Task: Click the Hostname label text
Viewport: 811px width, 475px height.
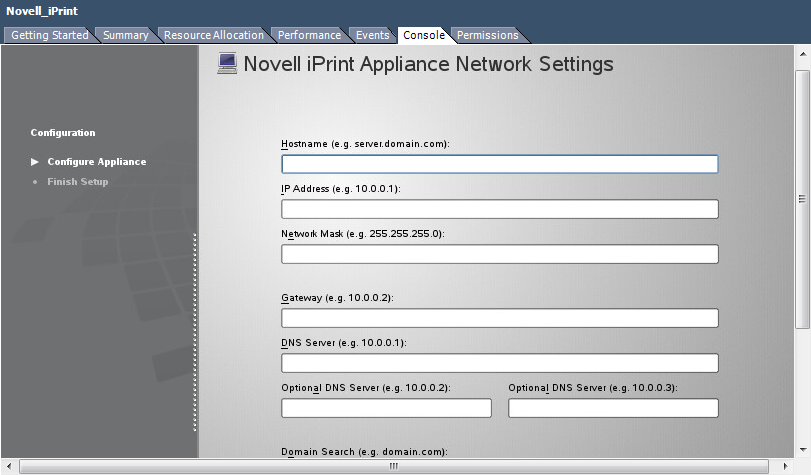Action: [365, 144]
